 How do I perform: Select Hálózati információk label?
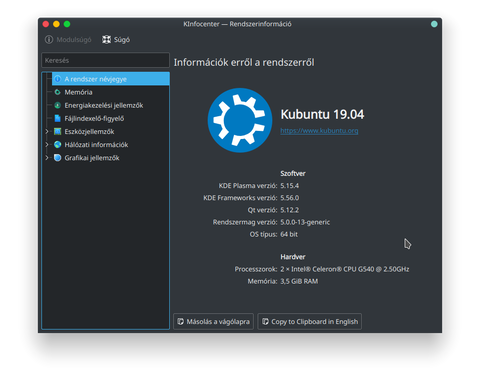[x=96, y=145]
